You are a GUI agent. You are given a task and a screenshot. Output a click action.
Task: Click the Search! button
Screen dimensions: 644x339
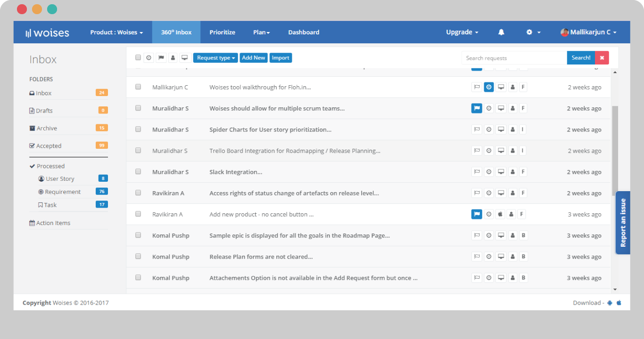[x=581, y=57]
